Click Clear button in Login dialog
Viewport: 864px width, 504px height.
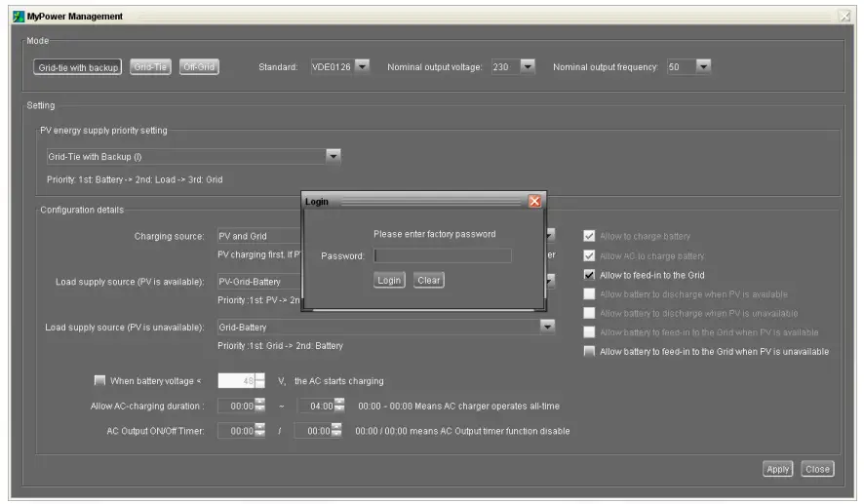coord(429,281)
